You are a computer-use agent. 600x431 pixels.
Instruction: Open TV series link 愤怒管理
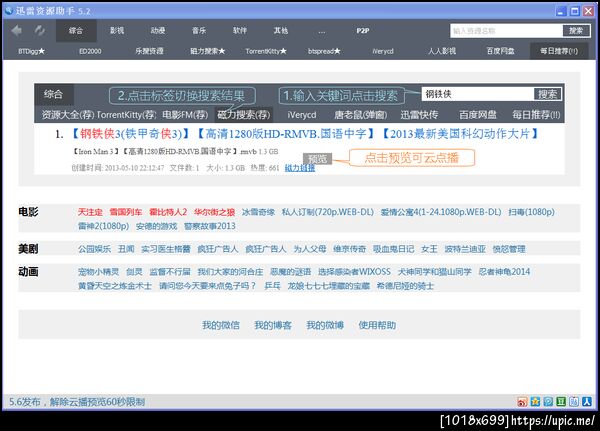(x=509, y=249)
